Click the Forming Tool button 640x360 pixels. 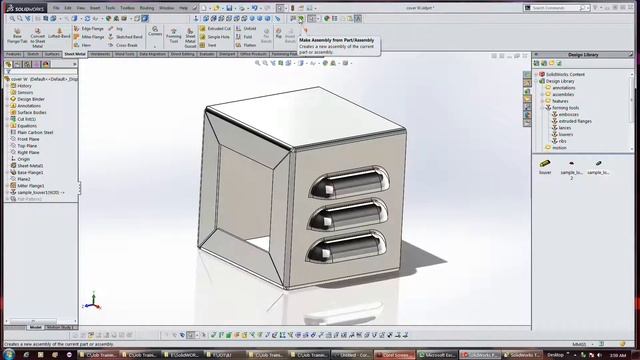tap(173, 36)
